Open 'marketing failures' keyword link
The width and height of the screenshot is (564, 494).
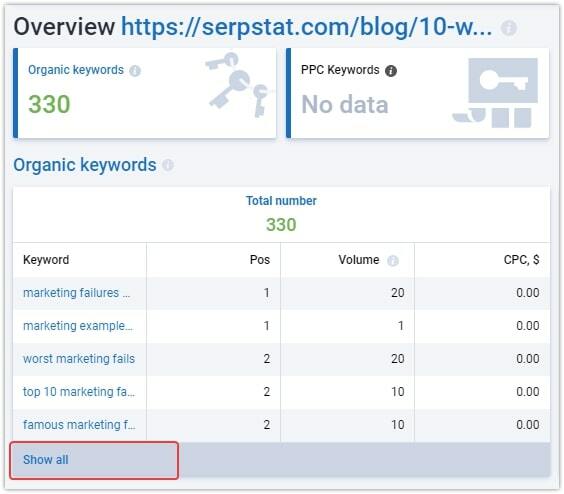pos(77,293)
